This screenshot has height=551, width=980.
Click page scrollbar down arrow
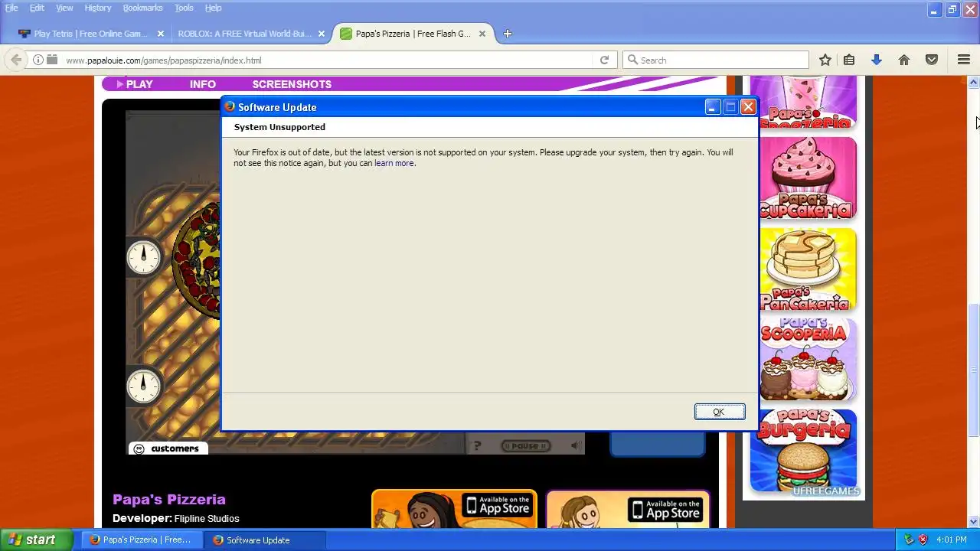tap(973, 522)
